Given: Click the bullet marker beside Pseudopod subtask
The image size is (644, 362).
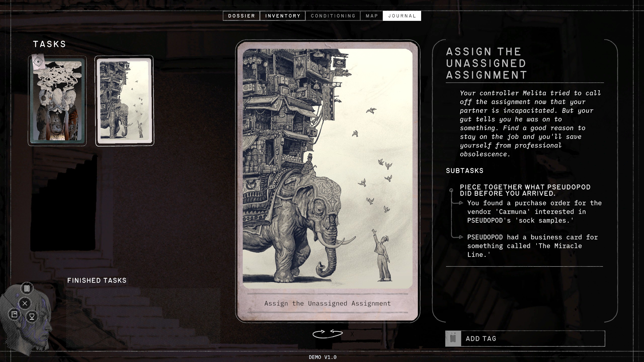Looking at the screenshot, I should (x=451, y=190).
